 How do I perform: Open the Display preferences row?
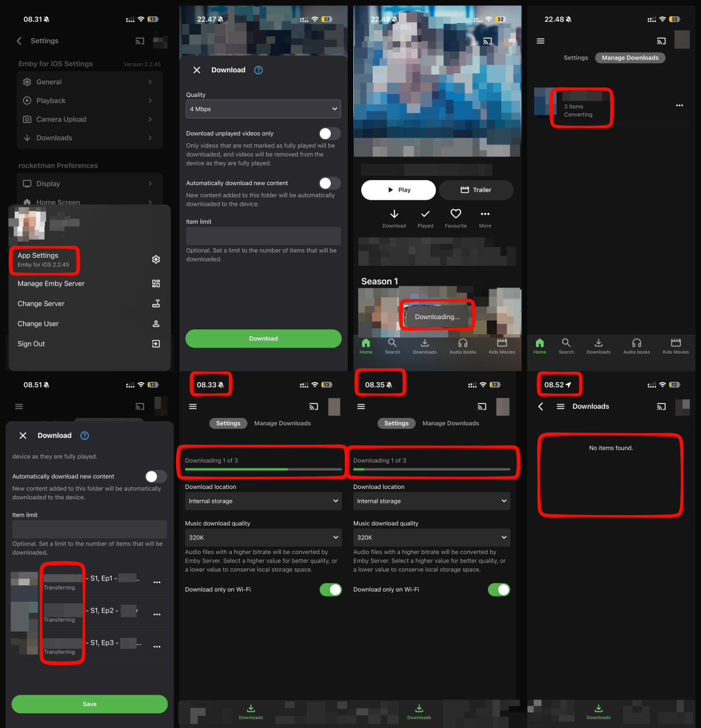pos(89,184)
